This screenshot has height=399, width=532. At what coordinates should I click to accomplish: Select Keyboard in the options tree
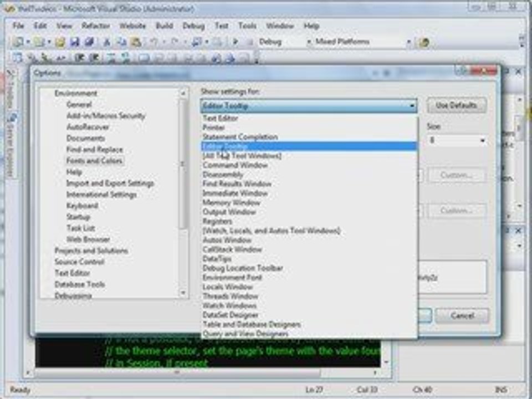pyautogui.click(x=83, y=206)
